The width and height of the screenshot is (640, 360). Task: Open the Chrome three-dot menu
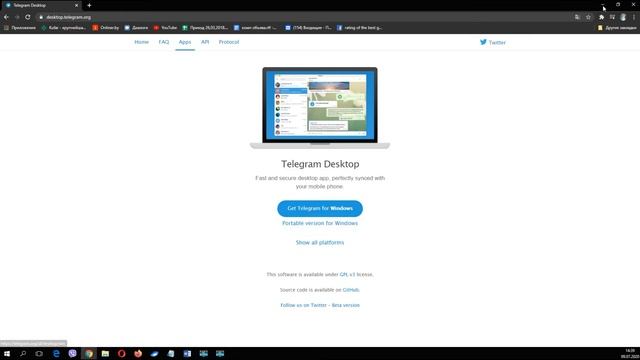coord(634,17)
